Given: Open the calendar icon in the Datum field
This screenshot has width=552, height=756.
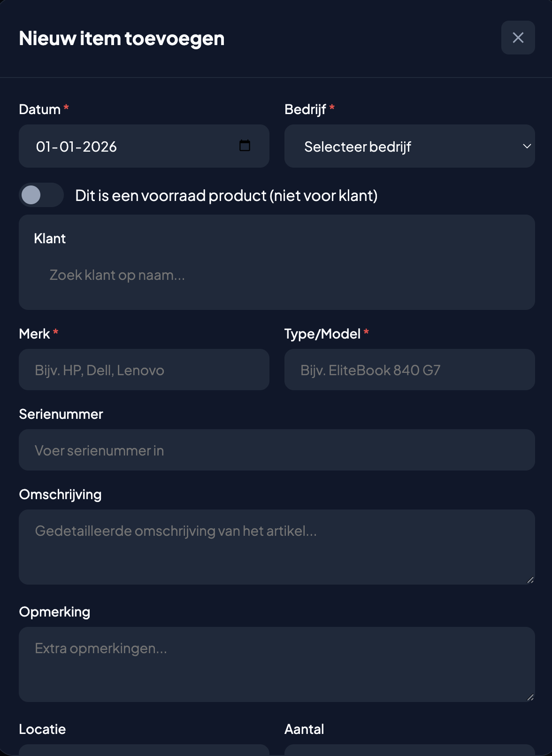Looking at the screenshot, I should (x=245, y=146).
